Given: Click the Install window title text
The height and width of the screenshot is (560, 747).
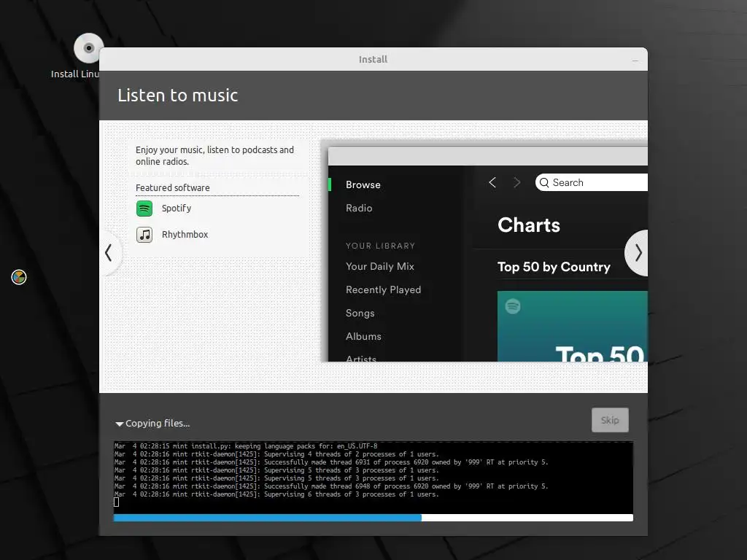Looking at the screenshot, I should point(373,60).
